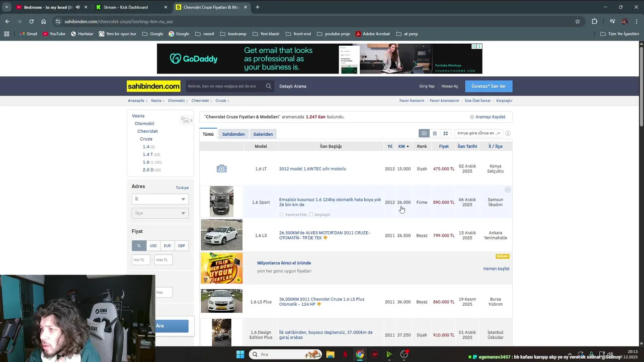The width and height of the screenshot is (644, 362).
Task: Open File Explorer from the taskbar
Action: [x=330, y=354]
